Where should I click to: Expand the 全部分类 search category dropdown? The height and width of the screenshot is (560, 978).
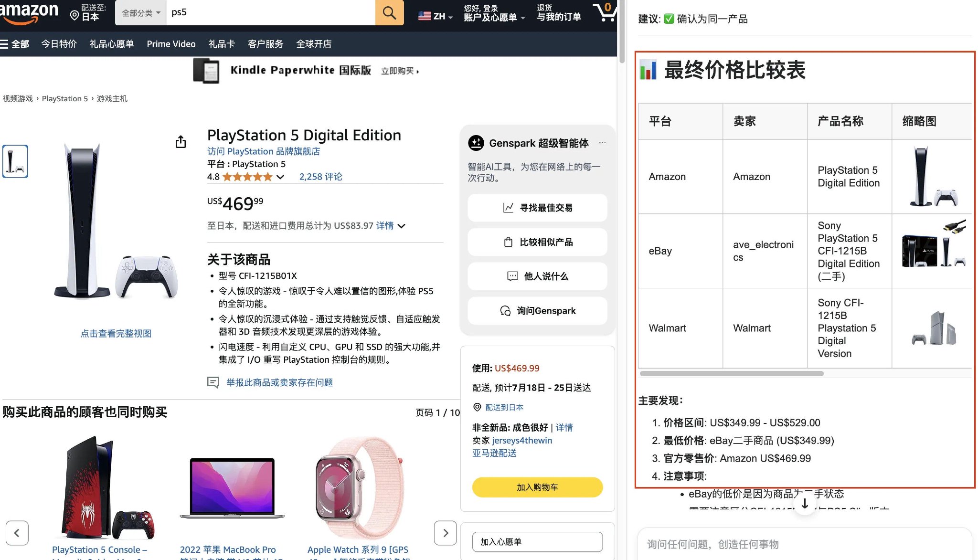click(140, 13)
